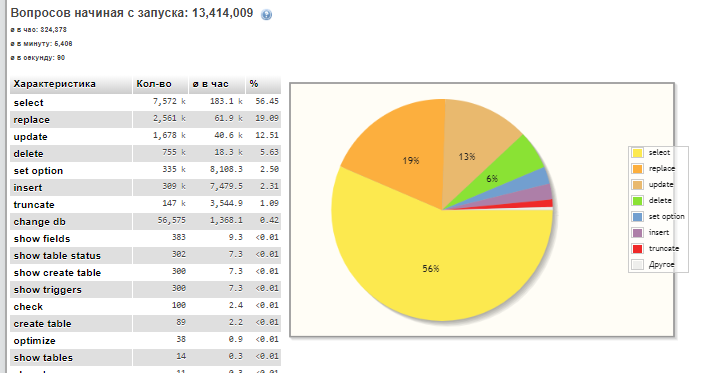
Task: Select the 'show create table' row label
Action: point(57,273)
